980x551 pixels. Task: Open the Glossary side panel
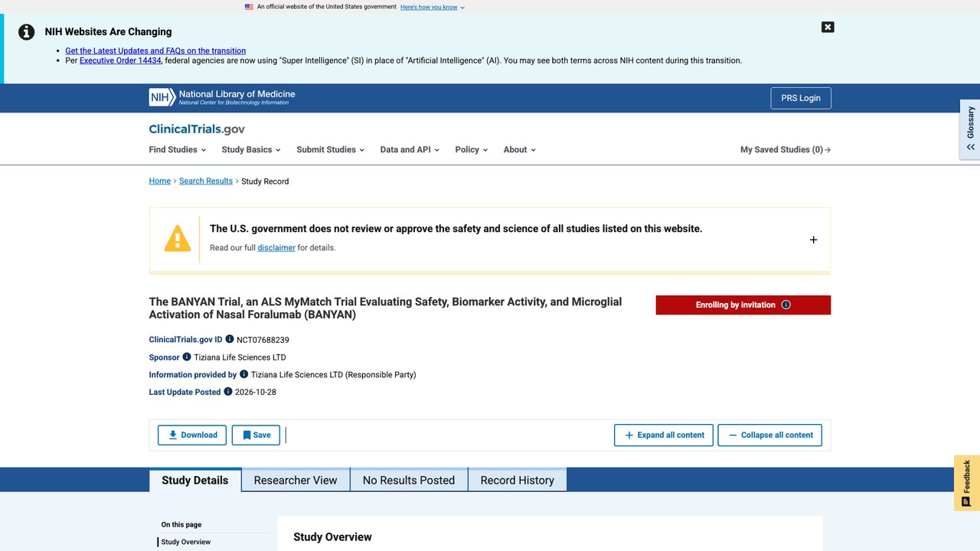point(970,129)
